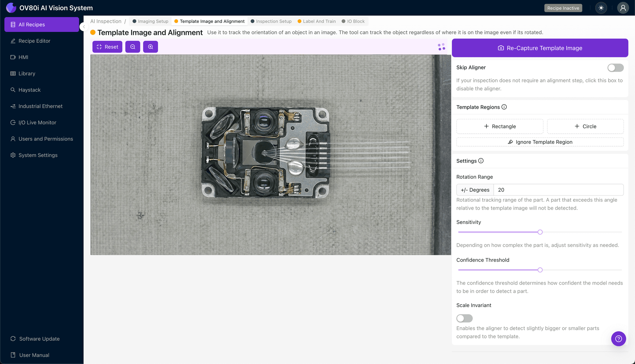635x364 pixels.
Task: Toggle the light/dark theme sun icon
Action: tap(601, 8)
